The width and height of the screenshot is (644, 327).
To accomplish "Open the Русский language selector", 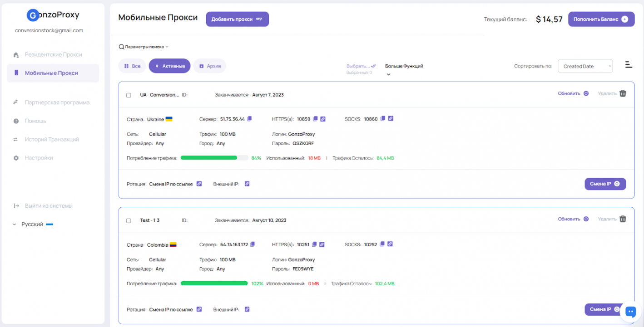I will click(33, 224).
